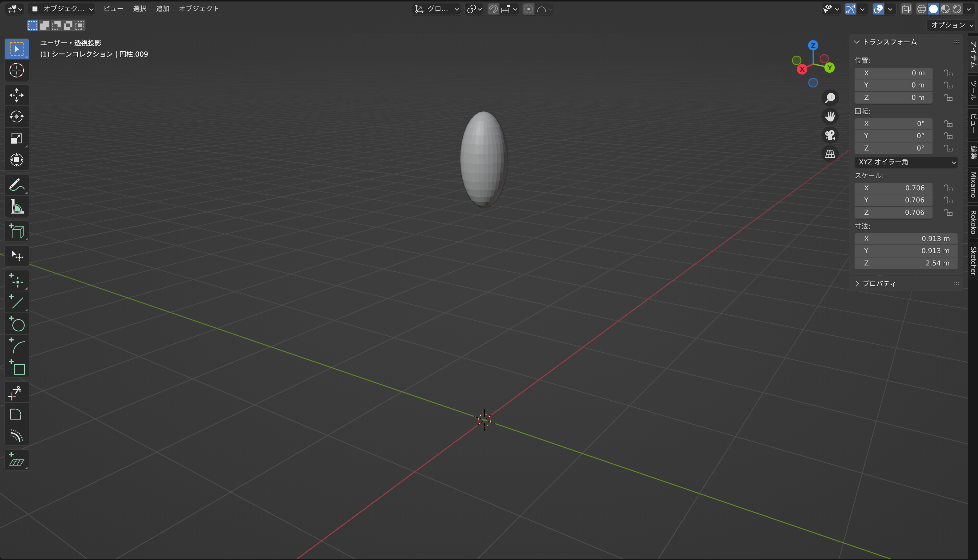Select the Annotate pencil tool
The image size is (978, 560).
[x=17, y=185]
